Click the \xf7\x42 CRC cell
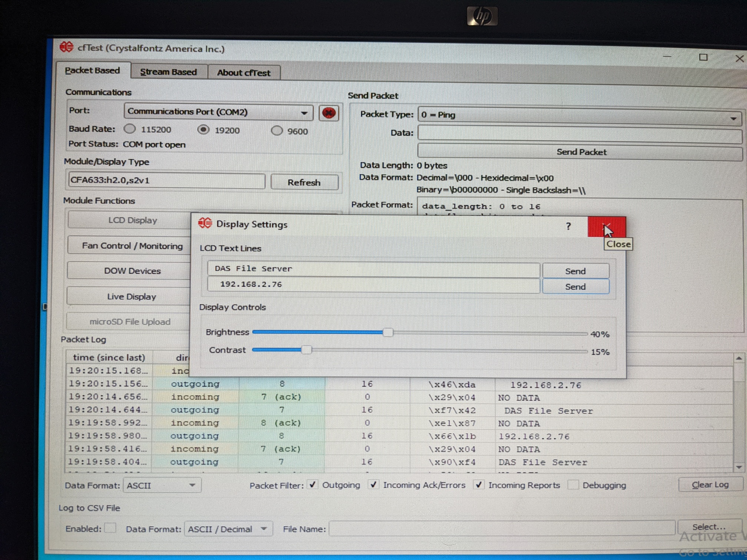Image resolution: width=747 pixels, height=560 pixels. click(452, 410)
